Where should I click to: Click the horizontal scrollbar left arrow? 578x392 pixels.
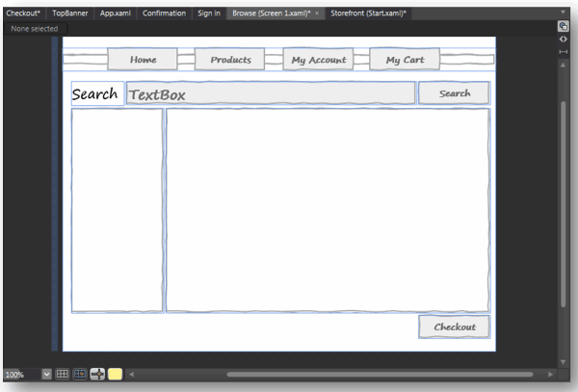[131, 375]
